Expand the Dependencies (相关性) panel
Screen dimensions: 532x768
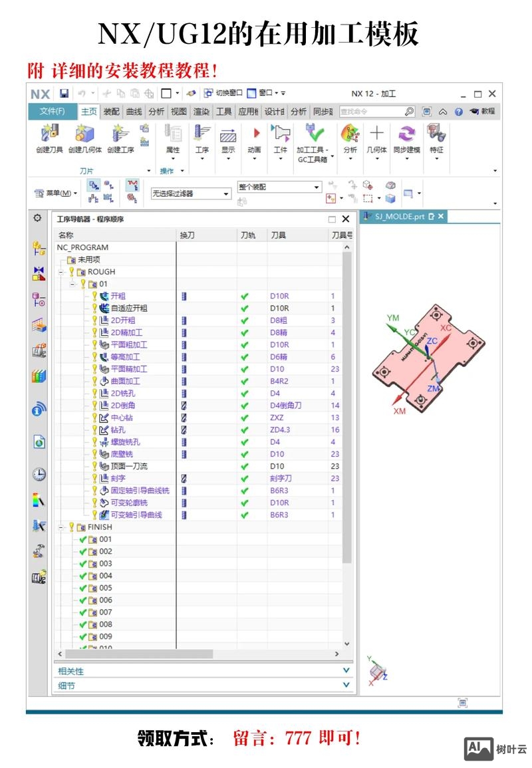click(x=345, y=671)
